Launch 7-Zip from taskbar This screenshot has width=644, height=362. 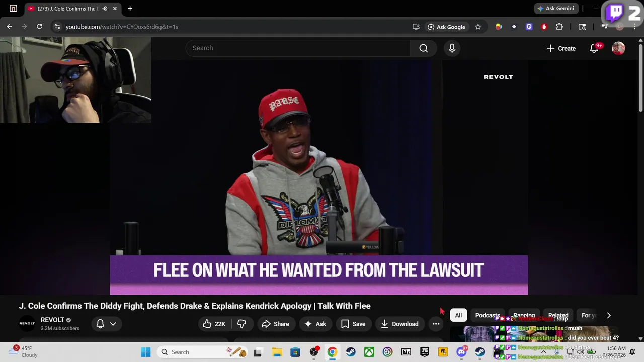(406, 352)
